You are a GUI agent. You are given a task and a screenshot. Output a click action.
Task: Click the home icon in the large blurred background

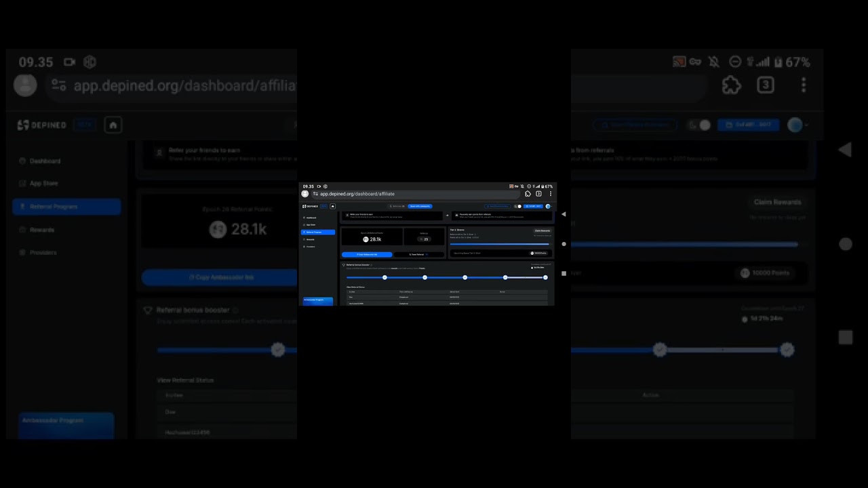tap(113, 125)
